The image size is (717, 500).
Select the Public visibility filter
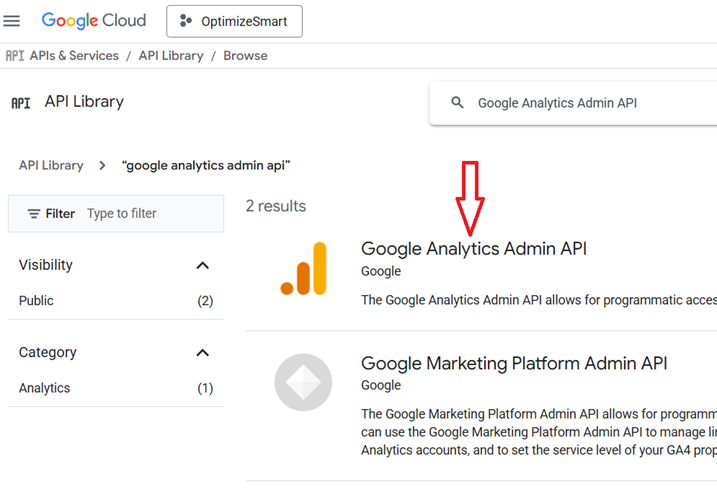tap(37, 300)
